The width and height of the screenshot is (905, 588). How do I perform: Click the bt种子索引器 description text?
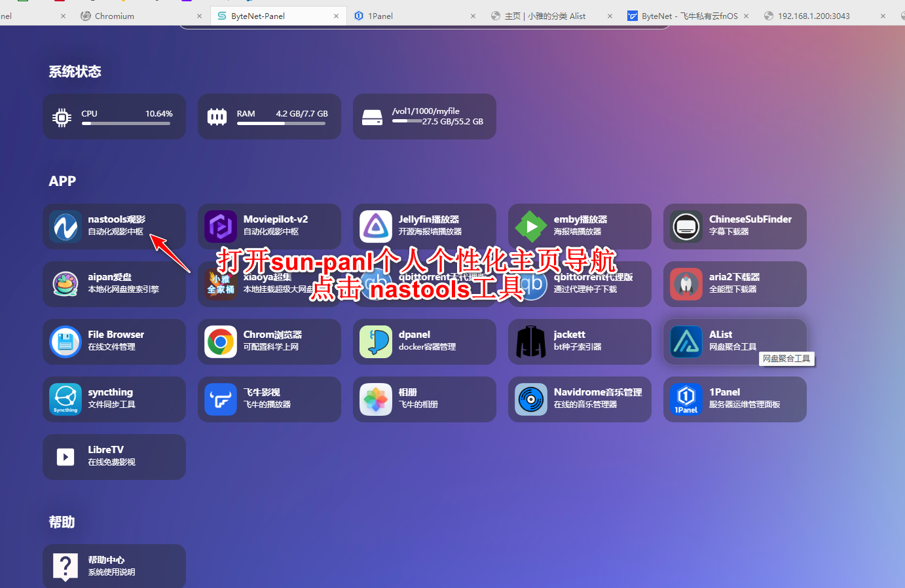click(578, 347)
